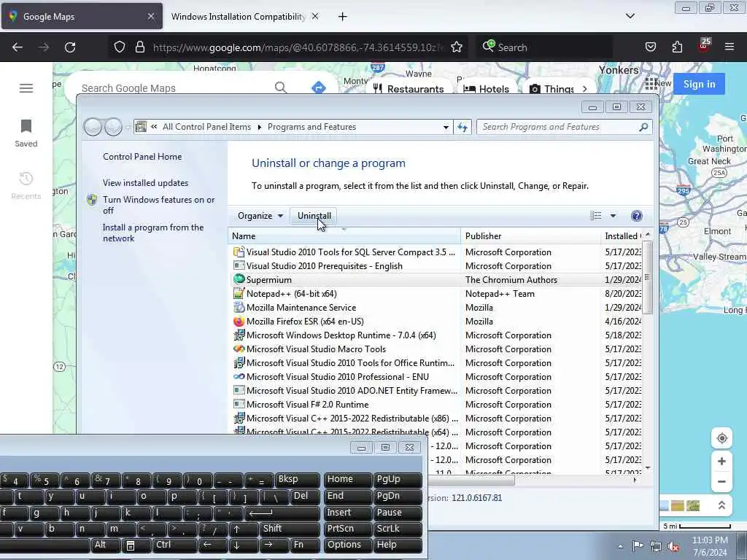Screen dimensions: 747x560
Task: Zoom out on the map
Action: (721, 481)
